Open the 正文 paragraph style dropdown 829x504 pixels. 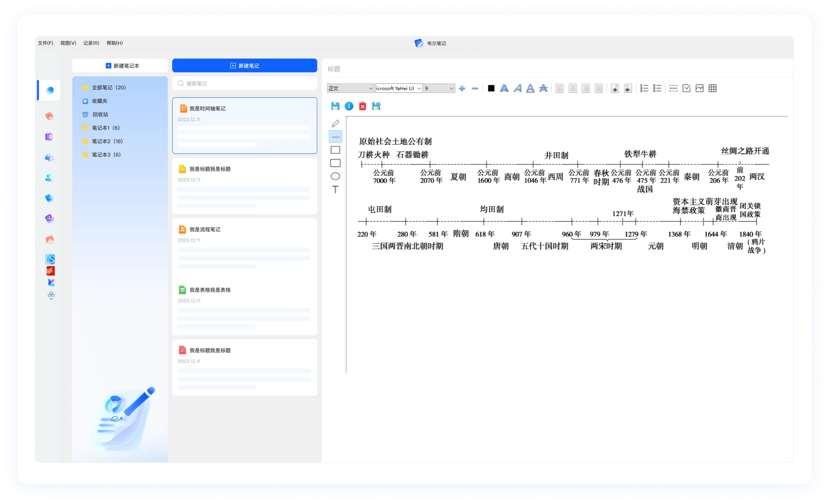[350, 88]
